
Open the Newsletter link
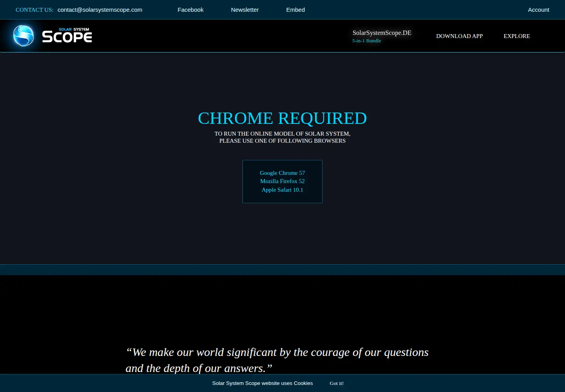tap(245, 10)
